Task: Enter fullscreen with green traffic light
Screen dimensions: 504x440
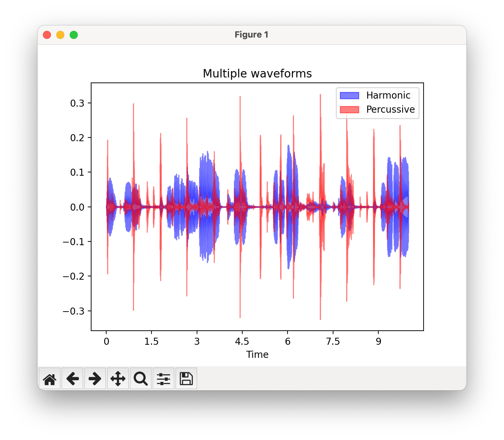Action: (74, 35)
